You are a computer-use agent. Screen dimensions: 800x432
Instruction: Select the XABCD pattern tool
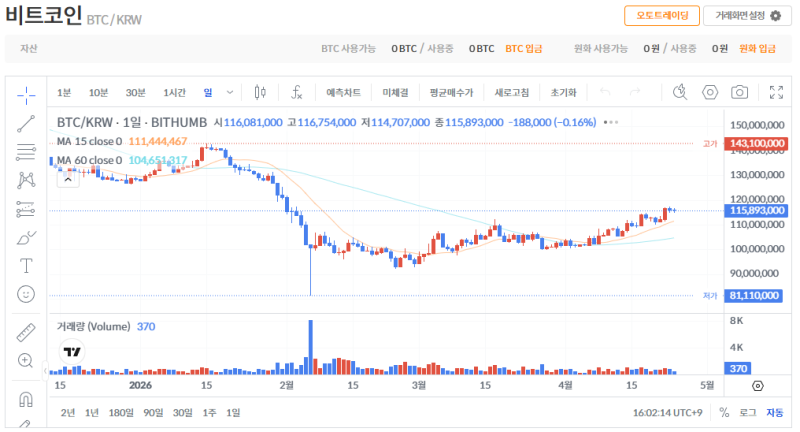(x=26, y=180)
